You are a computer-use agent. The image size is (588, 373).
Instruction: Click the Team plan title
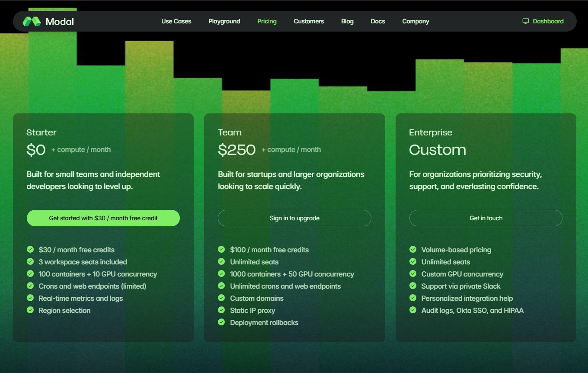(x=230, y=132)
